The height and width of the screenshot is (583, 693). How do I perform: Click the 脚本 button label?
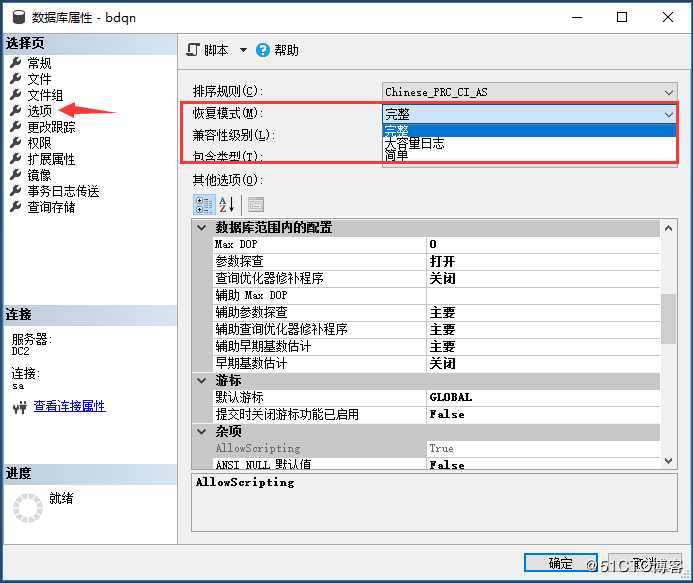216,50
